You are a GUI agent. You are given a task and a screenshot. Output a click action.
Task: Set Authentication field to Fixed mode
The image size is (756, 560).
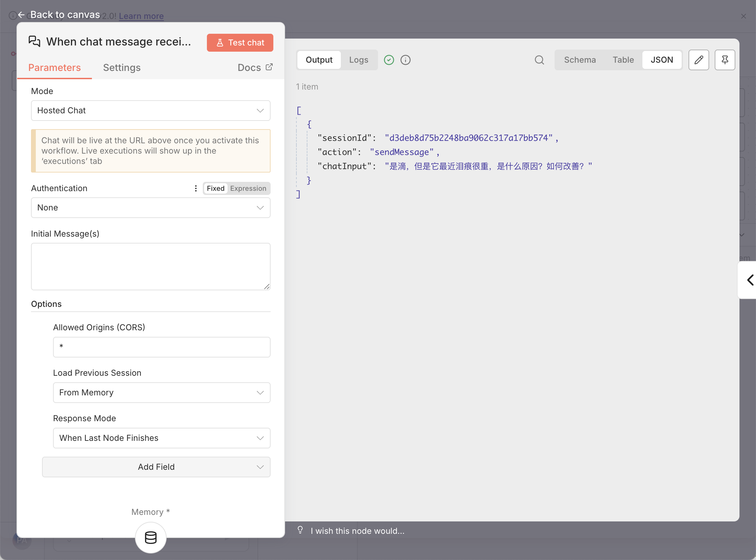[216, 188]
